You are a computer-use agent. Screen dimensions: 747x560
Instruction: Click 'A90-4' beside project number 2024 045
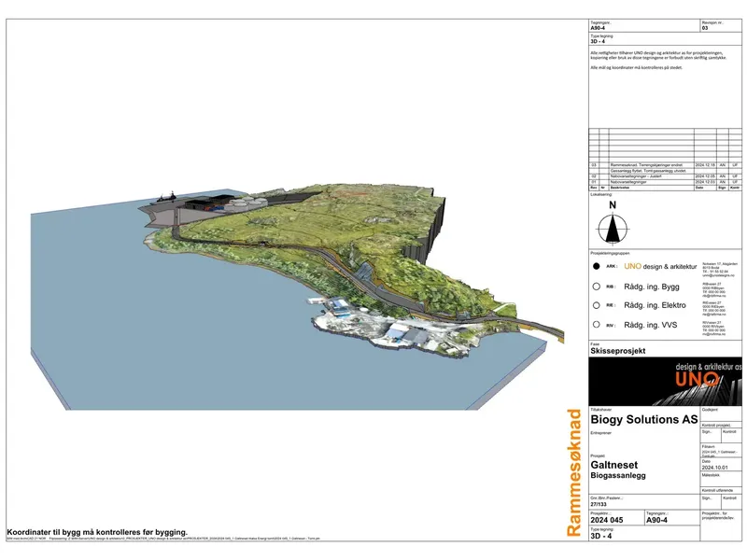[x=656, y=520]
